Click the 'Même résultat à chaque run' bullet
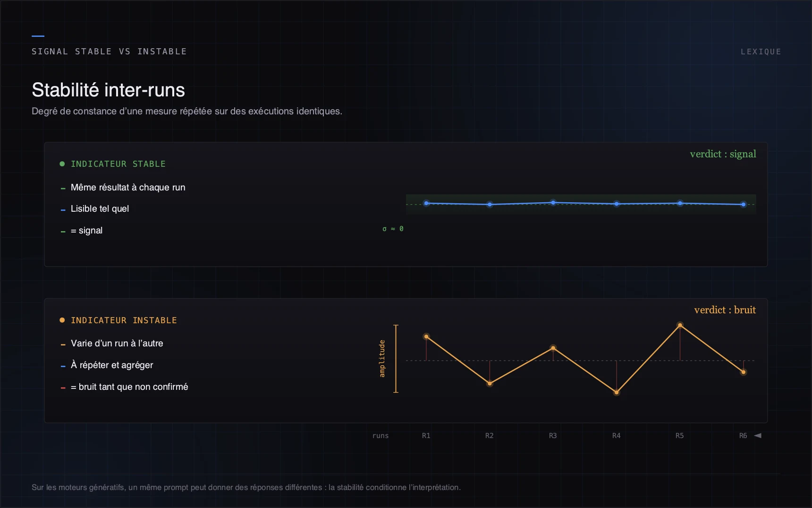This screenshot has width=812, height=508. (128, 188)
